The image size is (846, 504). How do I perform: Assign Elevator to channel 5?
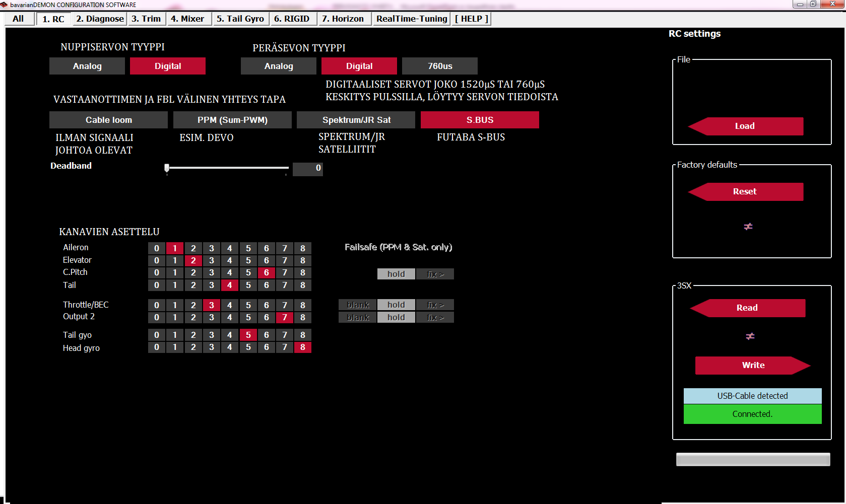(x=248, y=260)
